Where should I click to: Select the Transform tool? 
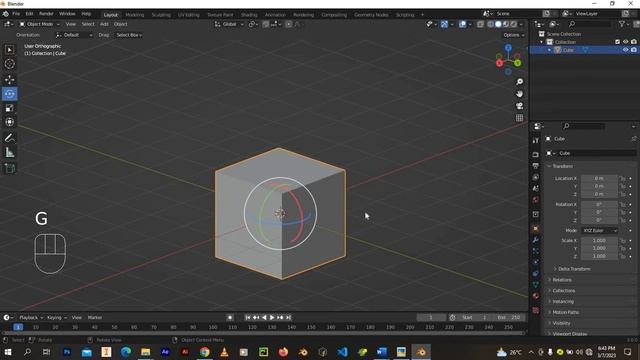(x=9, y=122)
